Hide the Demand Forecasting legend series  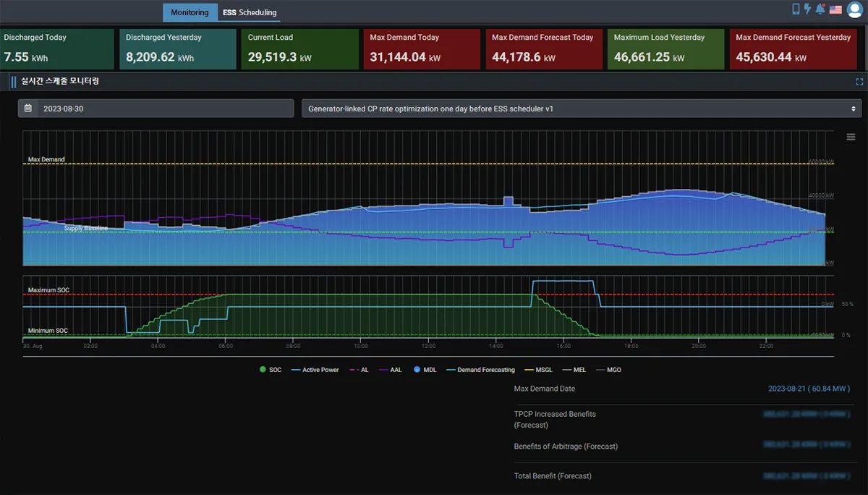click(x=481, y=370)
